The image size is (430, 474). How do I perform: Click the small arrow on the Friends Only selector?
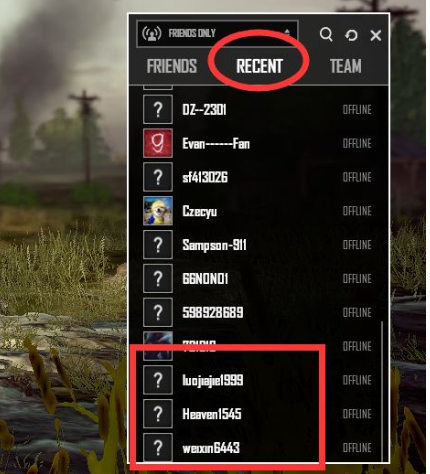(287, 33)
